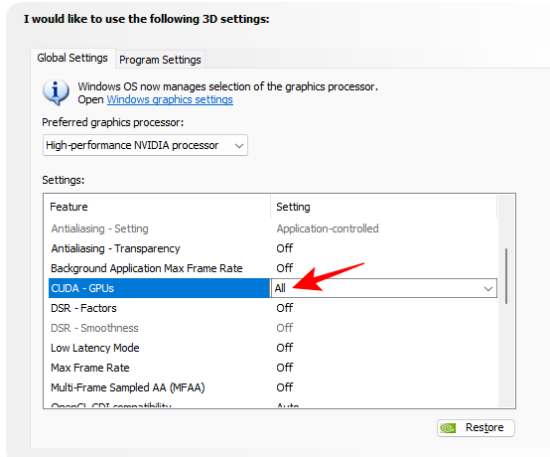Click the NVIDIA logo icon on Restore

[448, 428]
